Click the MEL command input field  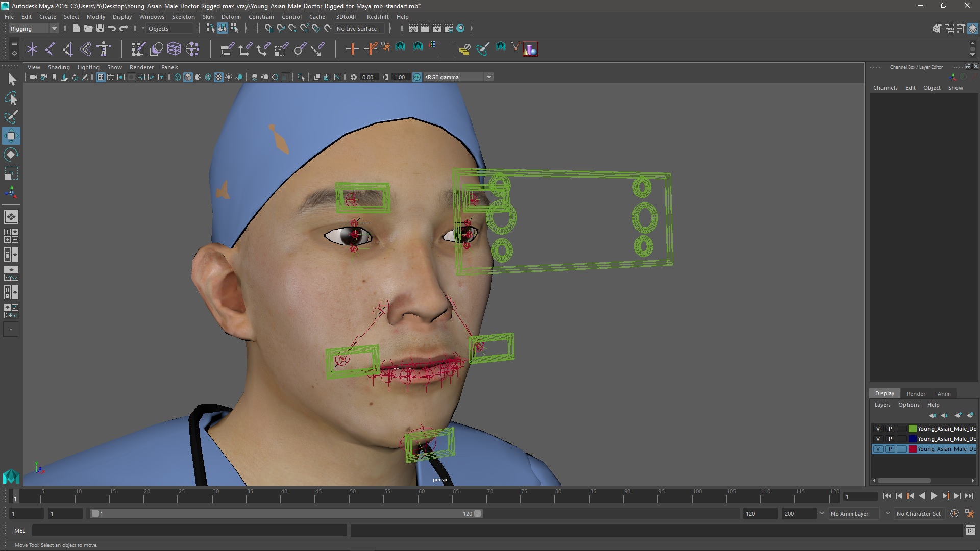pos(190,531)
